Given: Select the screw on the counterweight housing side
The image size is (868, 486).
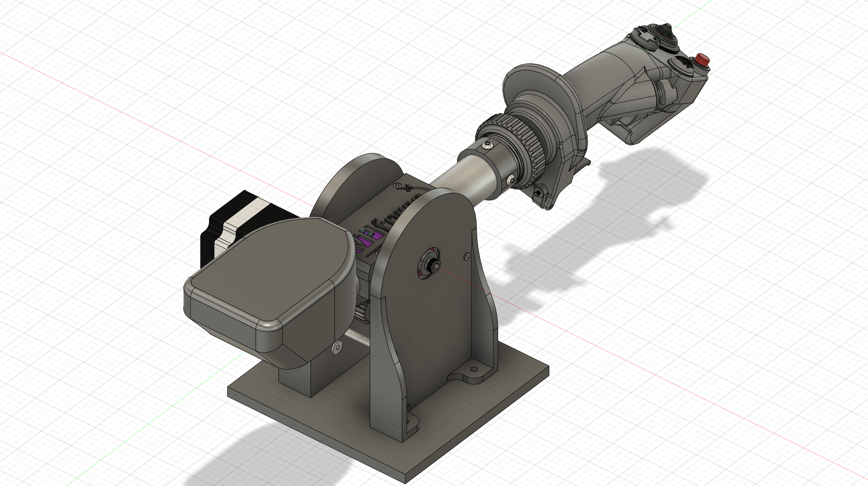Looking at the screenshot, I should click(336, 347).
